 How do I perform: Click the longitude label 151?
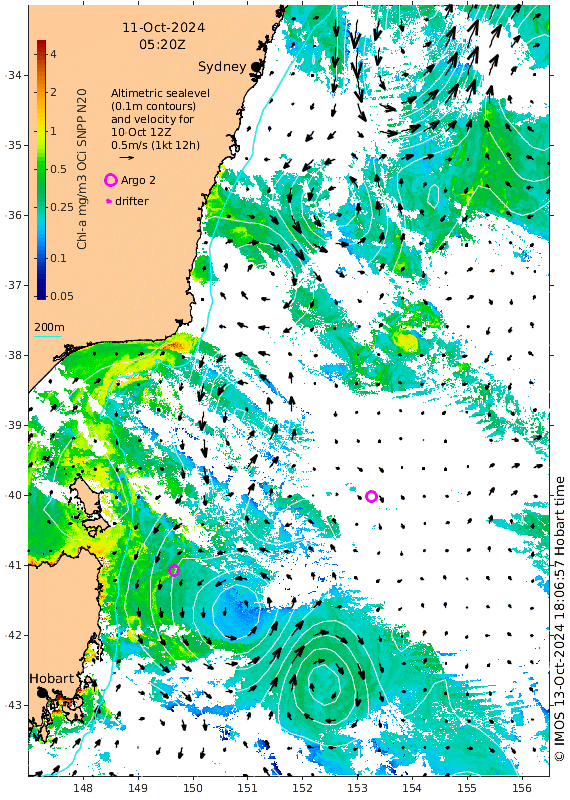(247, 788)
